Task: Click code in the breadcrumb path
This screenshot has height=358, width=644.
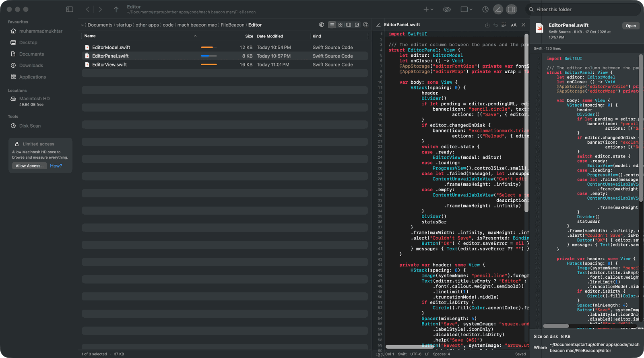Action: (168, 25)
